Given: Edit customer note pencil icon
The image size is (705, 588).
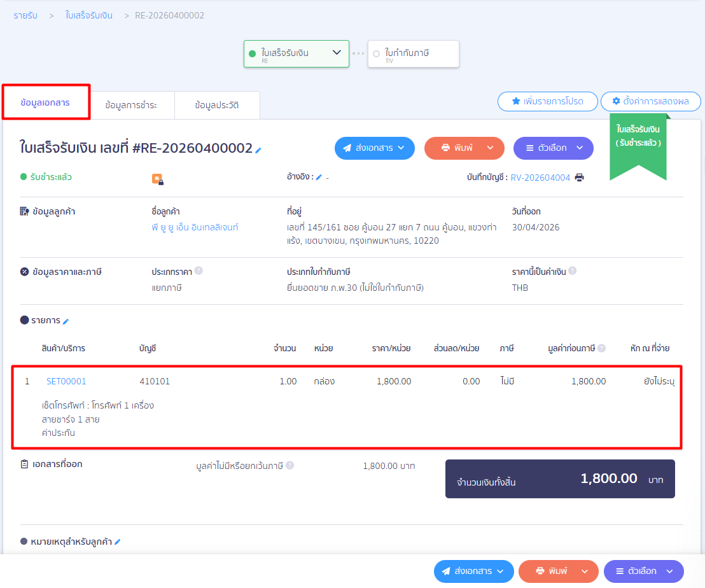Looking at the screenshot, I should [x=117, y=542].
